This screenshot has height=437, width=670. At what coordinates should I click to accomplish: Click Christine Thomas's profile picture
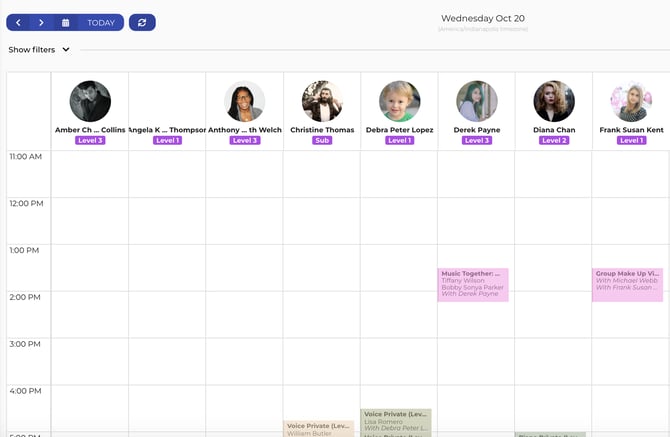pyautogui.click(x=322, y=101)
